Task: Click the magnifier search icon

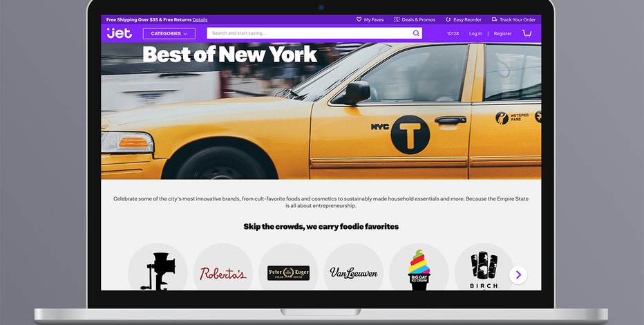Action: [416, 33]
